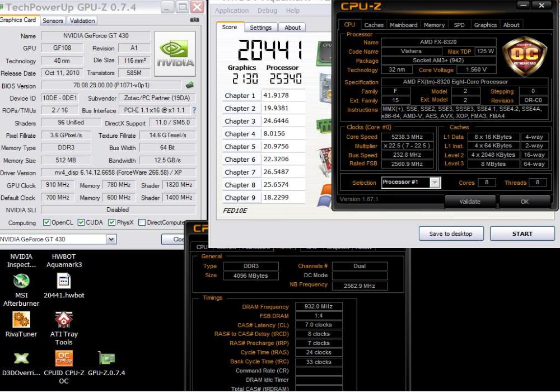Open NVIDIA Inspector desktop icon
This screenshot has width=560, height=392.
pyautogui.click(x=21, y=260)
